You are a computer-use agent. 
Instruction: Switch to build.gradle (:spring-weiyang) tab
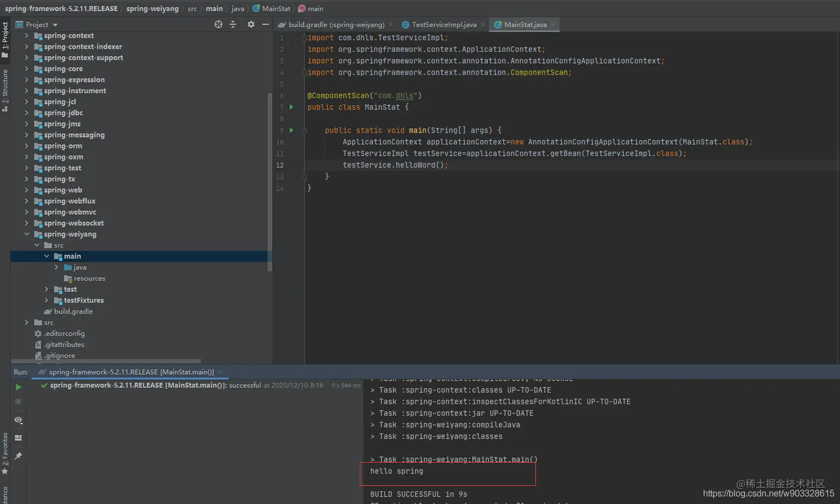click(x=336, y=24)
